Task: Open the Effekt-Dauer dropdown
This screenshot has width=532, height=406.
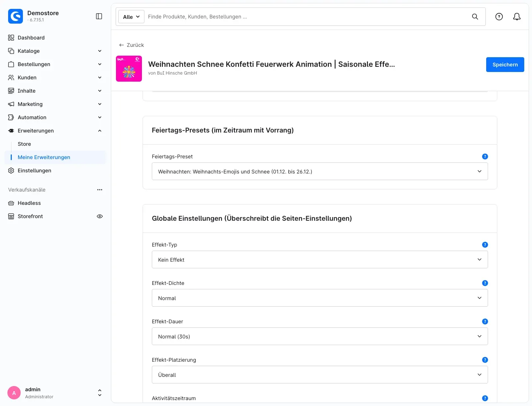Action: 320,336
